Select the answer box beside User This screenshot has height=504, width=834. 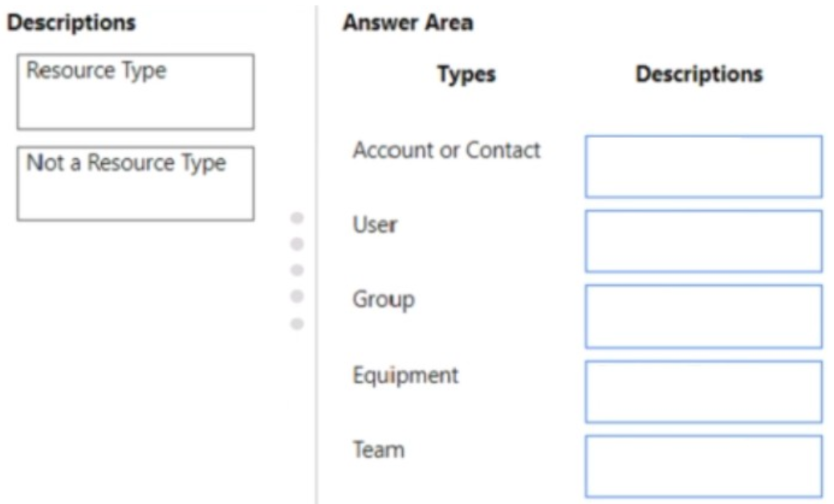point(703,241)
